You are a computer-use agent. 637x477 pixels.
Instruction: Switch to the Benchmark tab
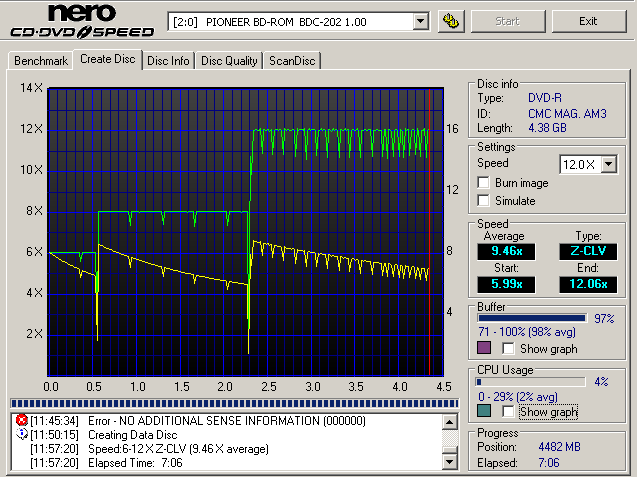click(x=41, y=61)
